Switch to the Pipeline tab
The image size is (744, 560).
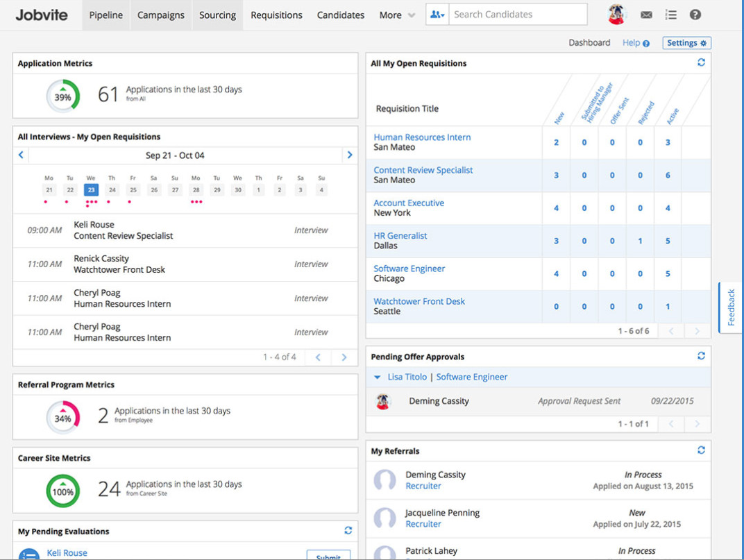(105, 15)
